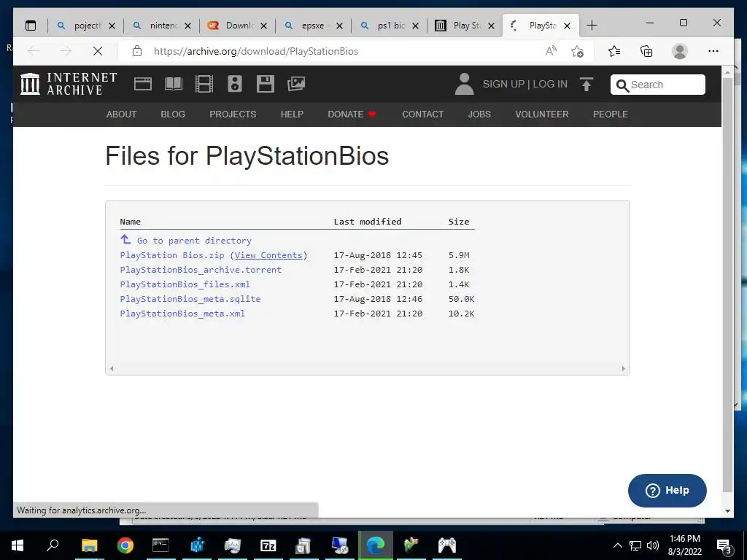Image resolution: width=747 pixels, height=560 pixels.
Task: Open File Explorer from the taskbar
Action: pyautogui.click(x=89, y=545)
